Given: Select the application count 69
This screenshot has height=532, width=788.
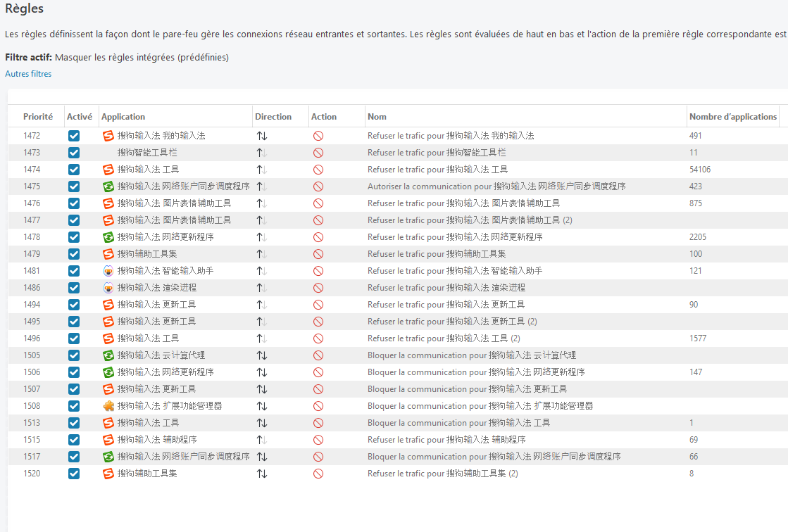Looking at the screenshot, I should (x=694, y=440).
